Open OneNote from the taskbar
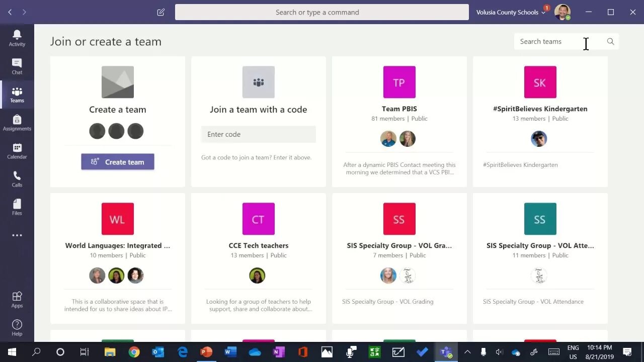Image resolution: width=644 pixels, height=362 pixels. (x=279, y=352)
